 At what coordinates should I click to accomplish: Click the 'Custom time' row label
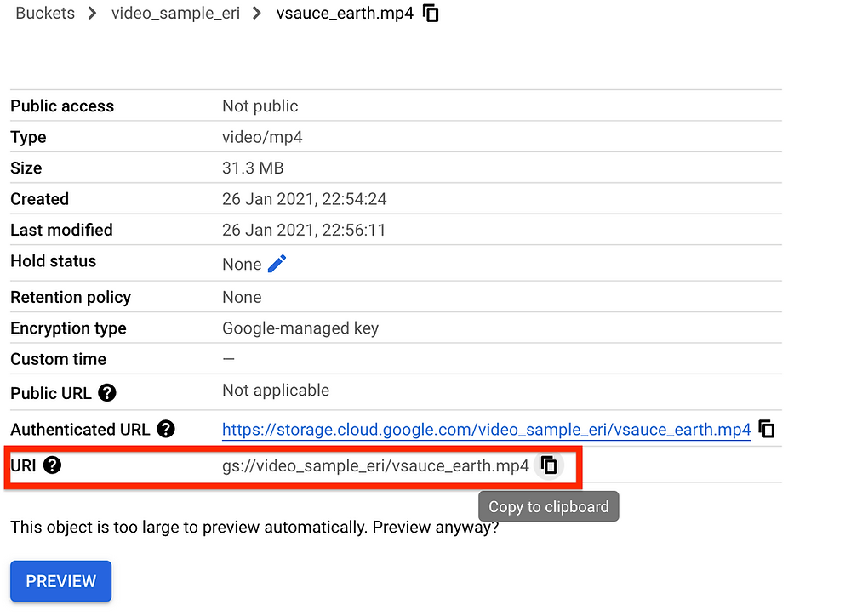click(58, 359)
